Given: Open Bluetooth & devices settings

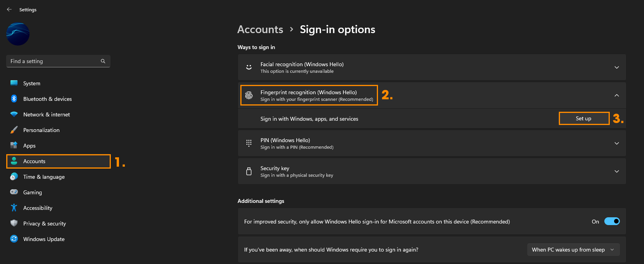Looking at the screenshot, I should click(58, 99).
